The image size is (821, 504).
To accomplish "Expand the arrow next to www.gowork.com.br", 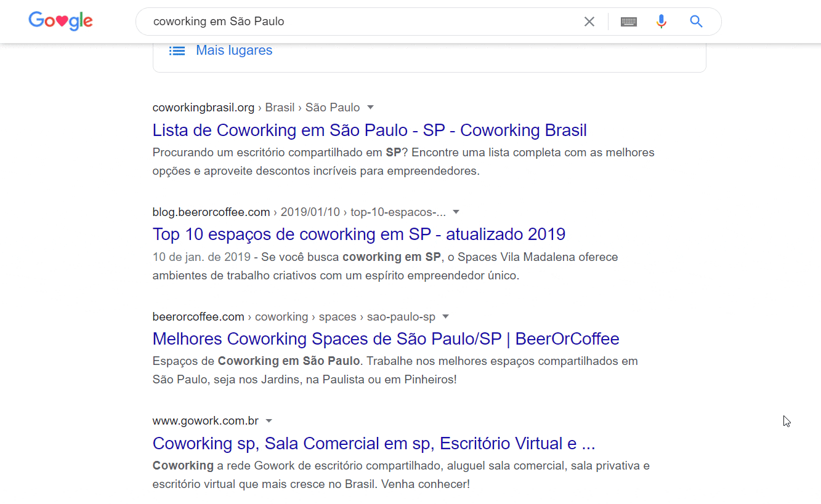I will [269, 421].
